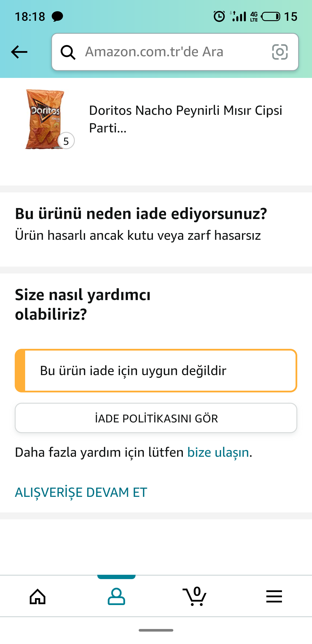Tap ALIŞVERİŞE DEVAM ET link
Image resolution: width=312 pixels, height=644 pixels.
[81, 492]
